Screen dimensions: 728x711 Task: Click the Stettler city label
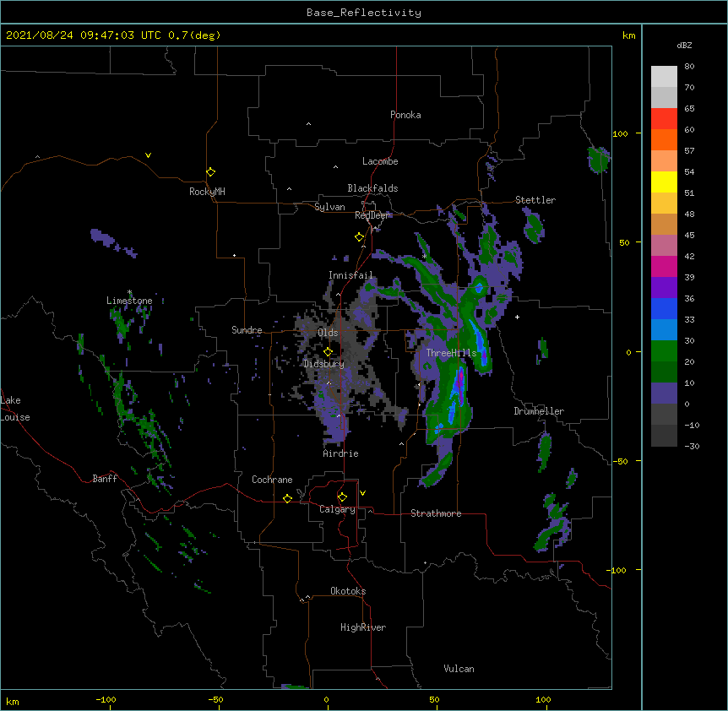click(x=535, y=200)
